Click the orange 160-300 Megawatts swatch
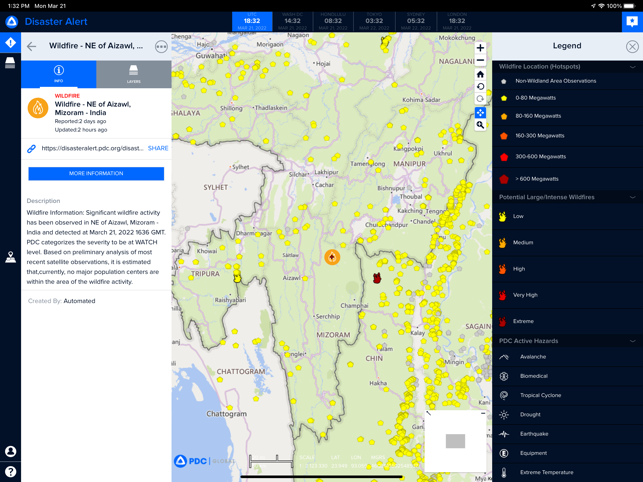This screenshot has height=482, width=643. (504, 136)
